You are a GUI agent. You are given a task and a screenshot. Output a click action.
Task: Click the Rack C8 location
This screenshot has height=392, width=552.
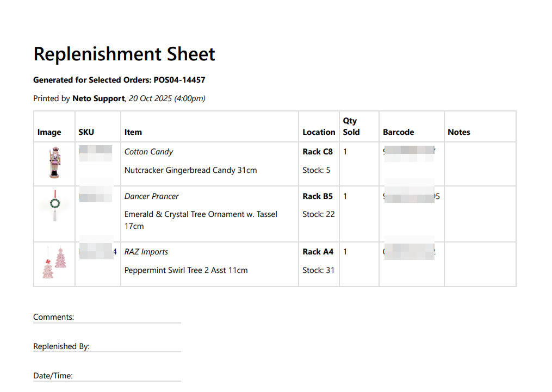pyautogui.click(x=318, y=152)
